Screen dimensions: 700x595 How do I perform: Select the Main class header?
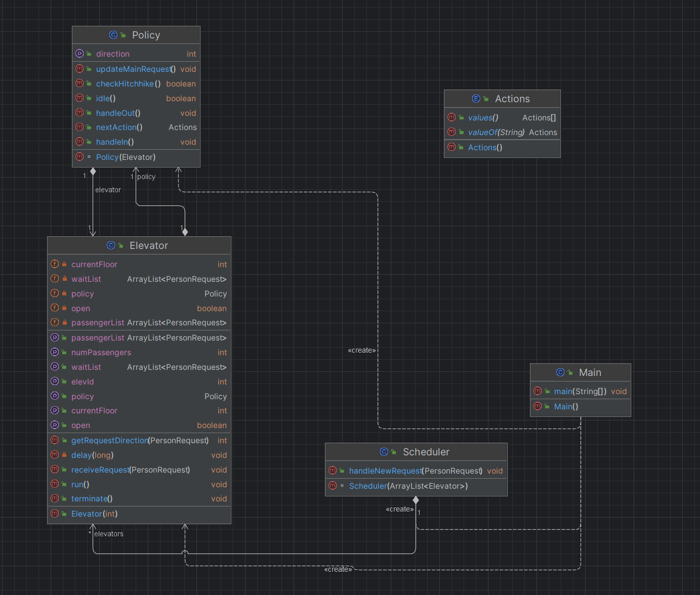581,372
